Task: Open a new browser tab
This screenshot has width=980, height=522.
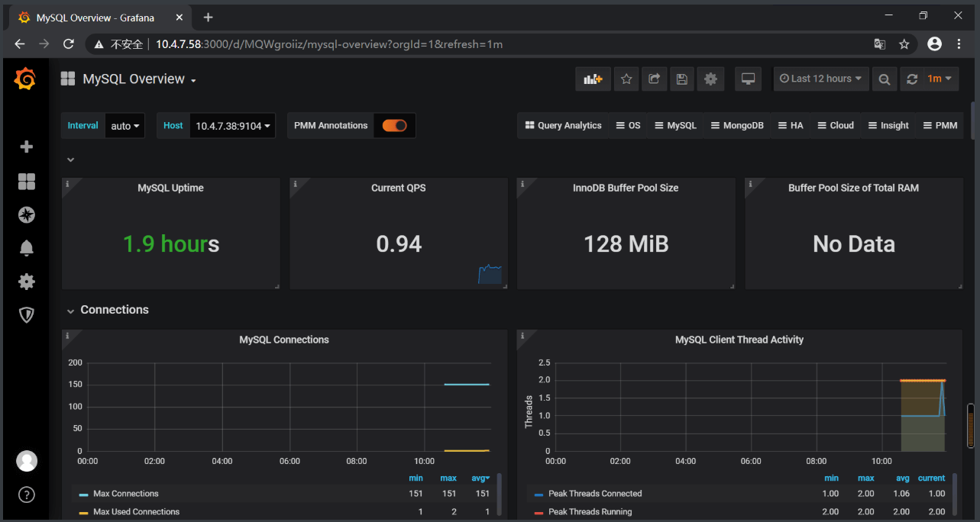Action: [208, 17]
